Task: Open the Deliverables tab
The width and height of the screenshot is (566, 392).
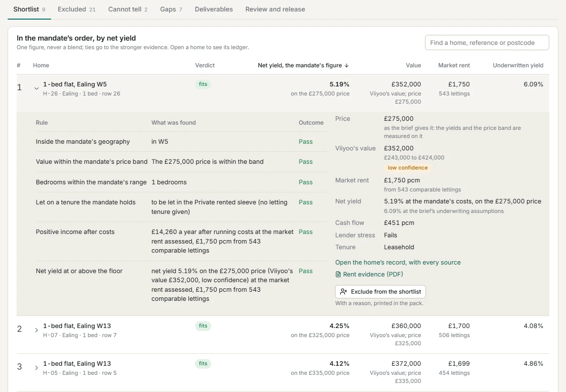Action: pos(214,10)
